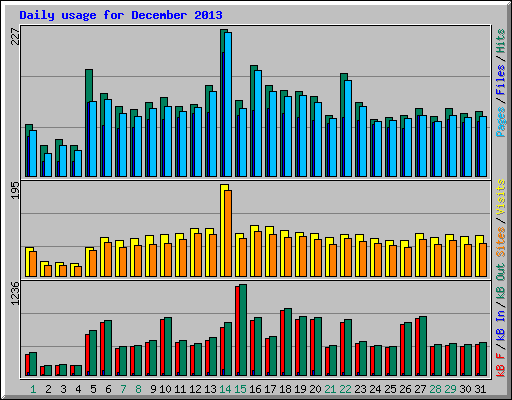
Task: Click day label '25' on the x-axis
Action: 390,389
